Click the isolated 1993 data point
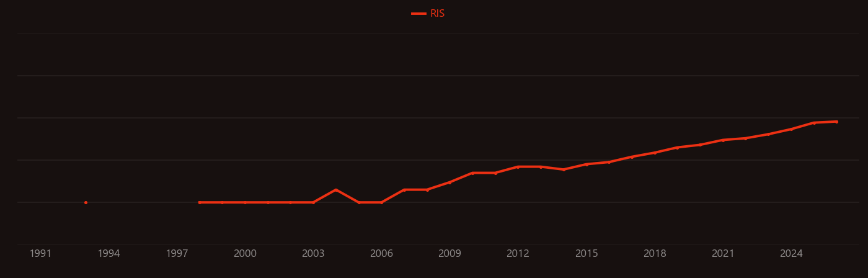The height and width of the screenshot is (278, 868). click(x=86, y=202)
